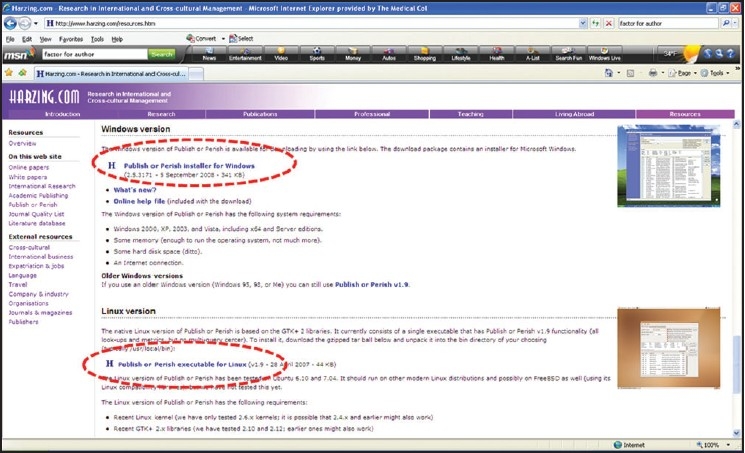
Task: Click the page scrollbar down arrow
Action: point(736,433)
